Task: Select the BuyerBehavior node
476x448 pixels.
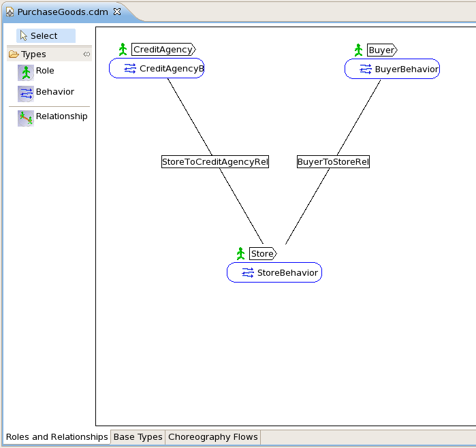Action: [392, 69]
